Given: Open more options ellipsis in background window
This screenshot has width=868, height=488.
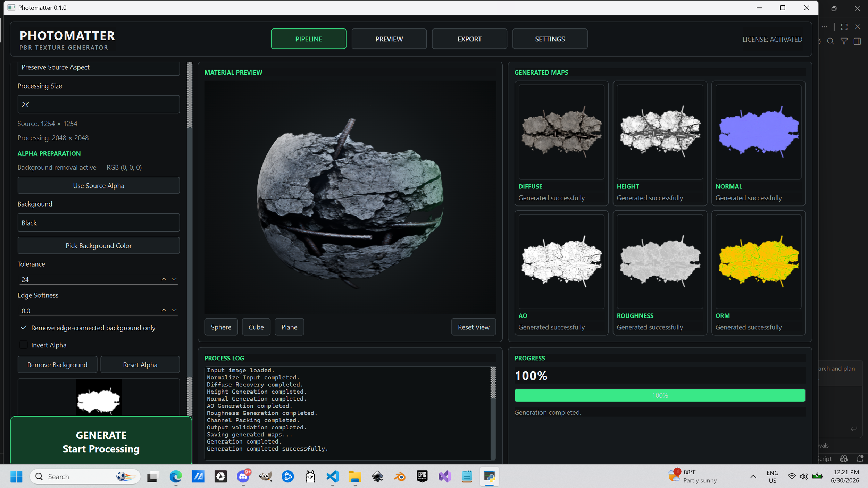Looking at the screenshot, I should pos(824,27).
